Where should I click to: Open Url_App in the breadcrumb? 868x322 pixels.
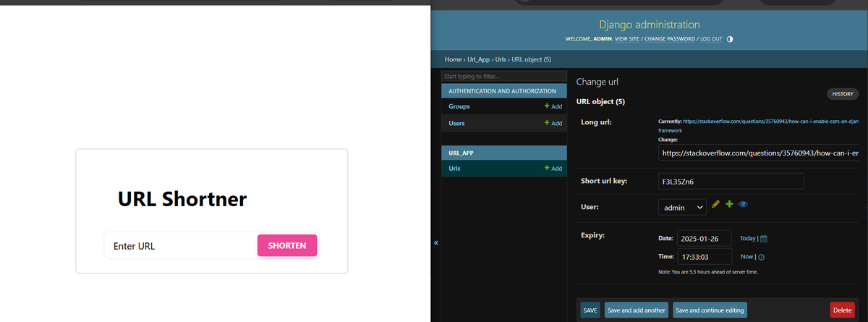479,59
